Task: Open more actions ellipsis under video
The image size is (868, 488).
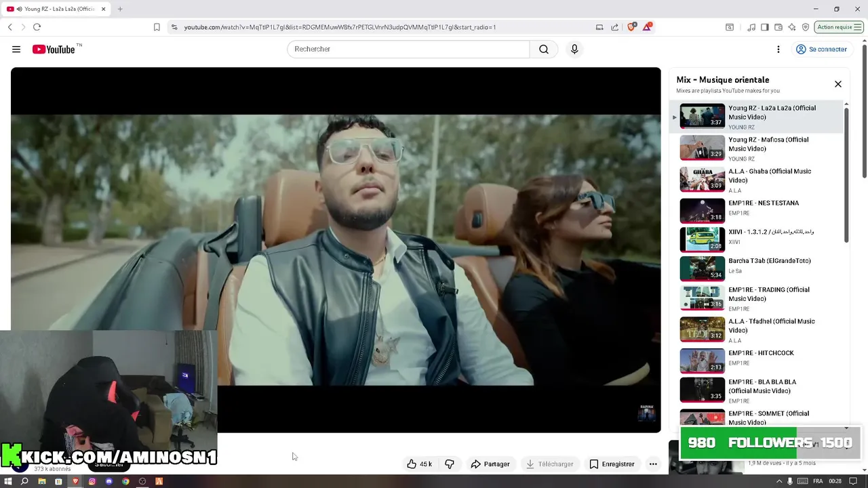Action: tap(653, 464)
